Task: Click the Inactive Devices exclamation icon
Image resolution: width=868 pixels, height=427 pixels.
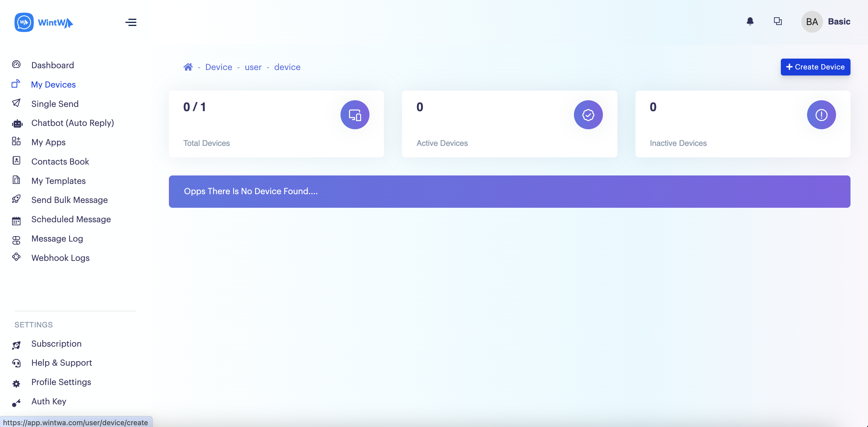Action: click(x=821, y=115)
